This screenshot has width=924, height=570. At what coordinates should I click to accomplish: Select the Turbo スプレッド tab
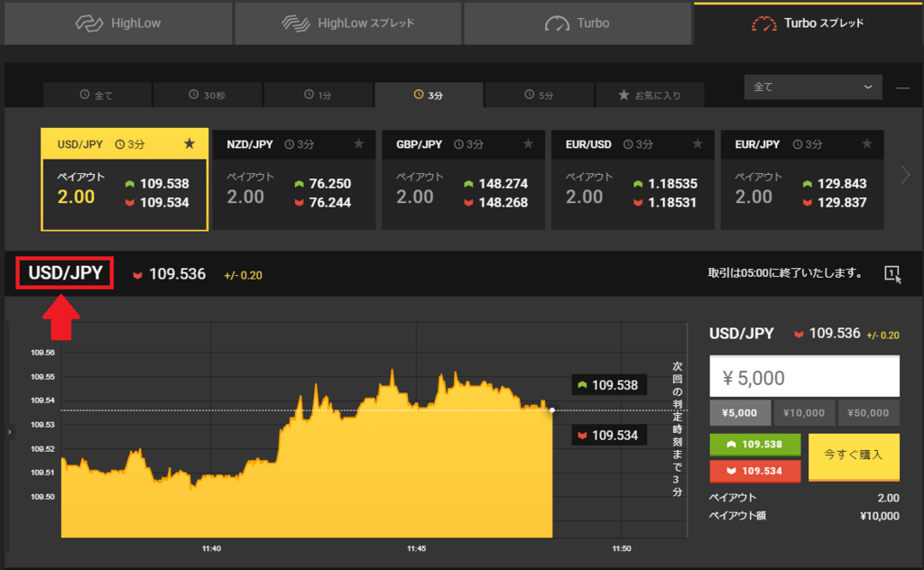click(808, 23)
